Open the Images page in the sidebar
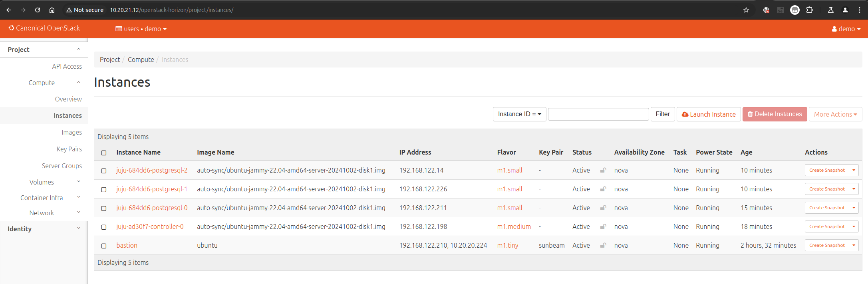This screenshot has height=284, width=868. click(x=72, y=132)
